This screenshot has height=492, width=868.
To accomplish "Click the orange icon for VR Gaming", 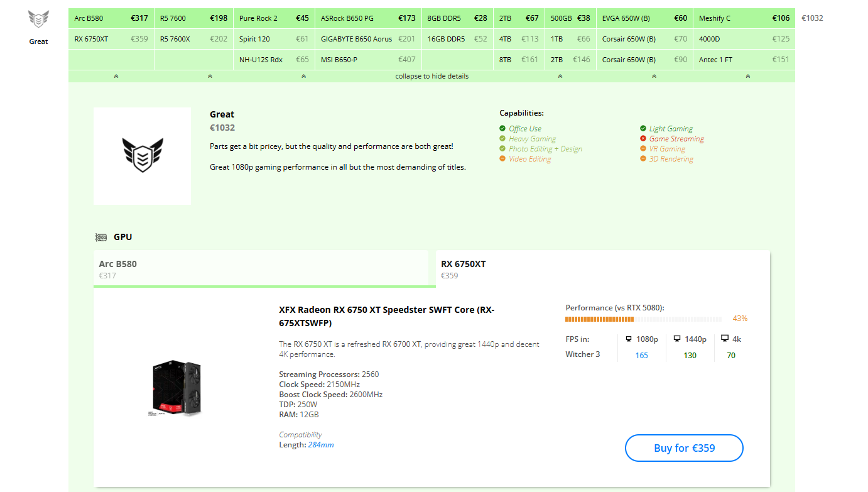I will pos(643,149).
